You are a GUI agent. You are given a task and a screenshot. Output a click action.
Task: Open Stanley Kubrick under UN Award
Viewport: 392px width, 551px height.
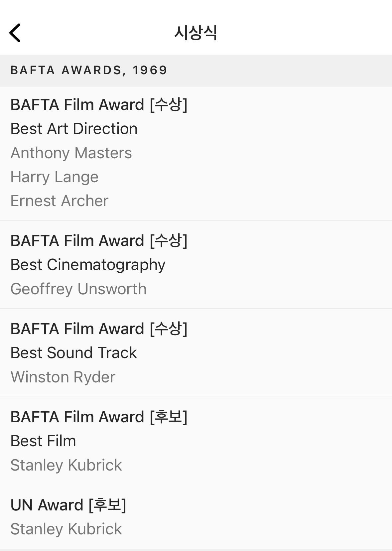point(66,529)
